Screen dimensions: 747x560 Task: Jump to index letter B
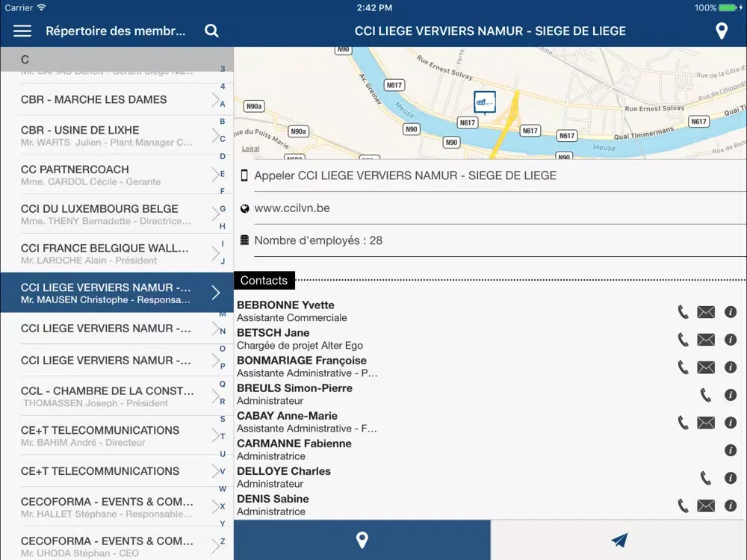223,122
